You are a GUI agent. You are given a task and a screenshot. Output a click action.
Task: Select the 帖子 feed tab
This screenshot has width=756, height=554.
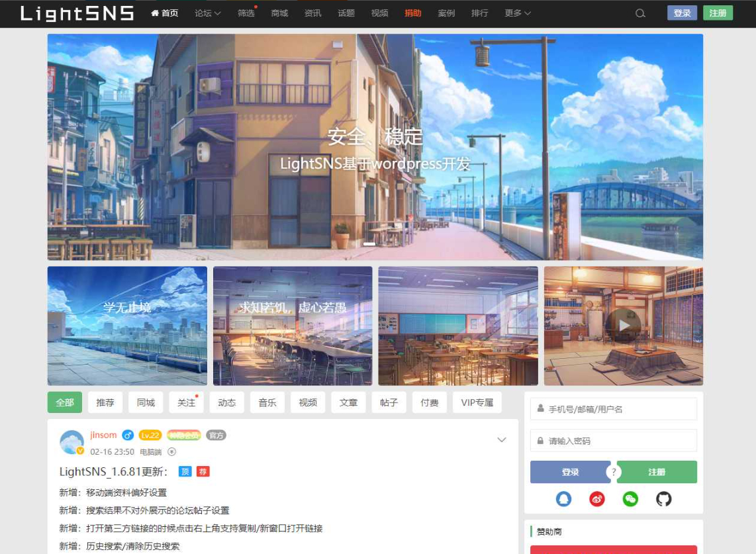(x=389, y=402)
